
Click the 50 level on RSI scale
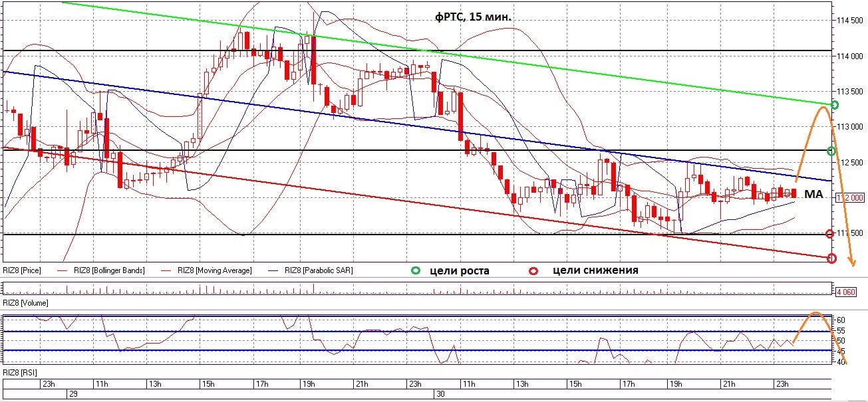pos(841,340)
